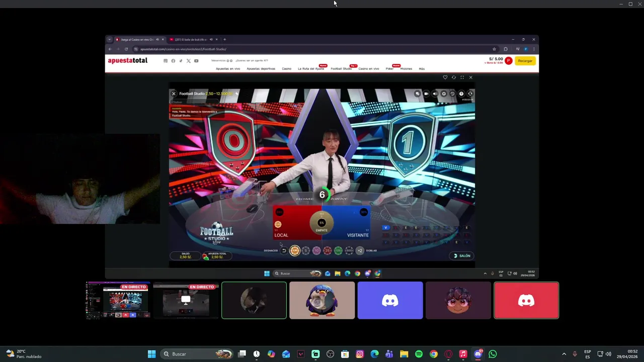
Task: Open apuestatotal Facebook icon
Action: pyautogui.click(x=173, y=61)
